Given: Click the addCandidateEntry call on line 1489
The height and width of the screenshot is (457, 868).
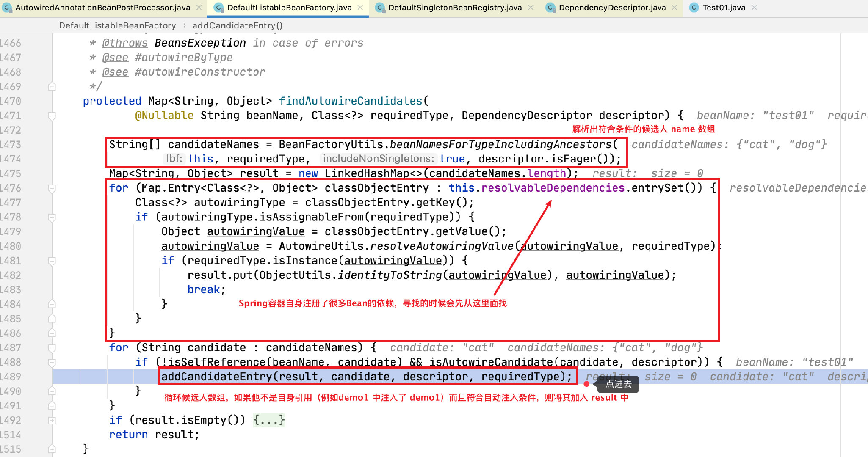Looking at the screenshot, I should (367, 377).
